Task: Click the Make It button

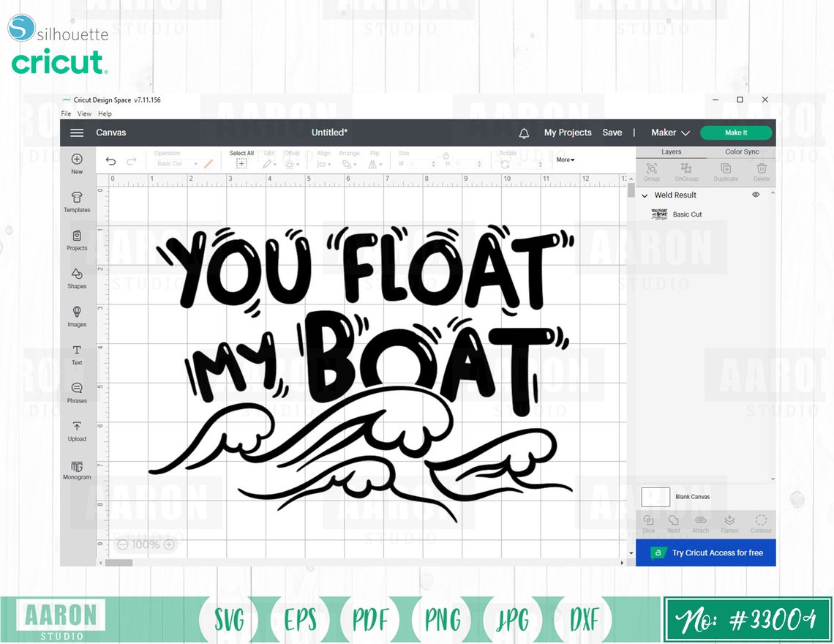Action: tap(736, 132)
